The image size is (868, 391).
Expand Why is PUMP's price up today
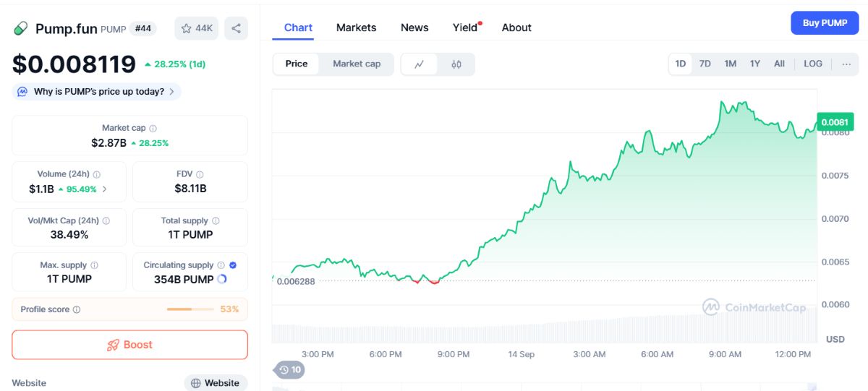pos(97,92)
